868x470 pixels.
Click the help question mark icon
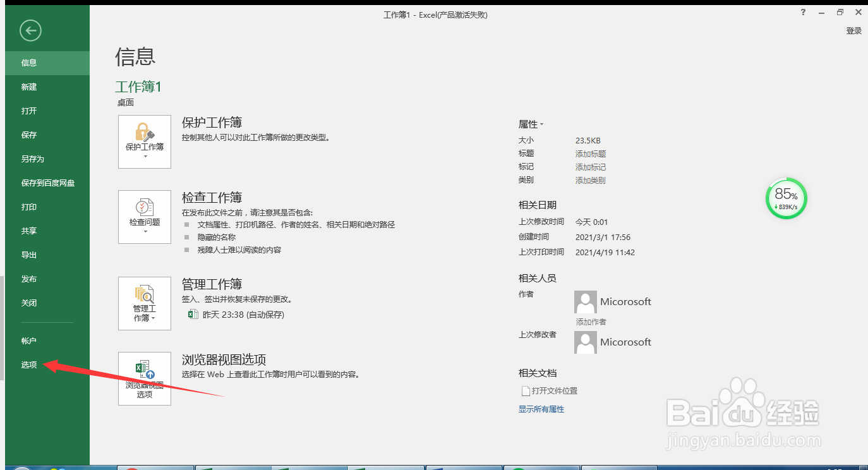(x=803, y=12)
